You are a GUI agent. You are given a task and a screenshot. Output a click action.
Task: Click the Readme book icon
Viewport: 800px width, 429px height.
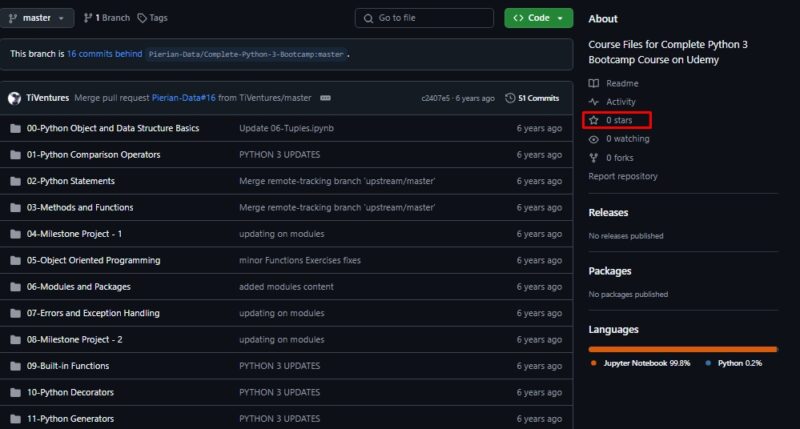(x=593, y=83)
